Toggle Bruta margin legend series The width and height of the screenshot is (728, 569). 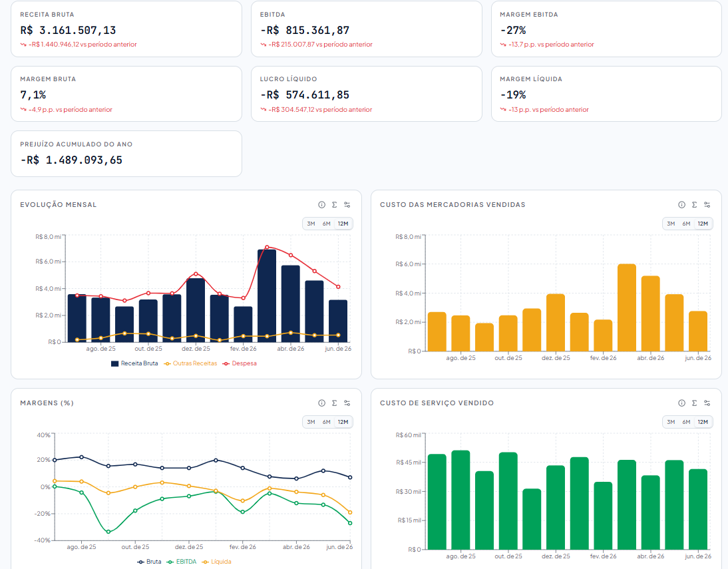149,562
